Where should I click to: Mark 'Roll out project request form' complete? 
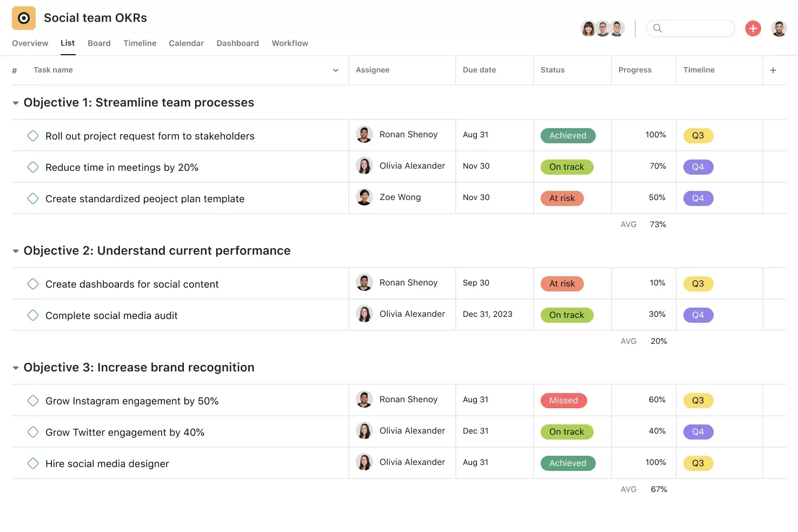click(33, 136)
